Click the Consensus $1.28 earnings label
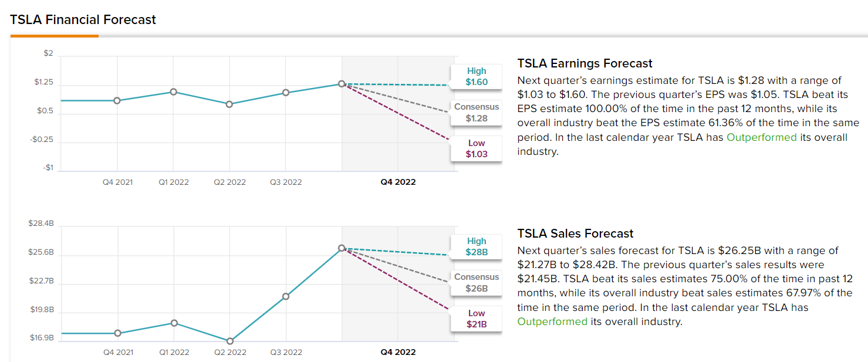This screenshot has height=362, width=868. click(x=477, y=113)
